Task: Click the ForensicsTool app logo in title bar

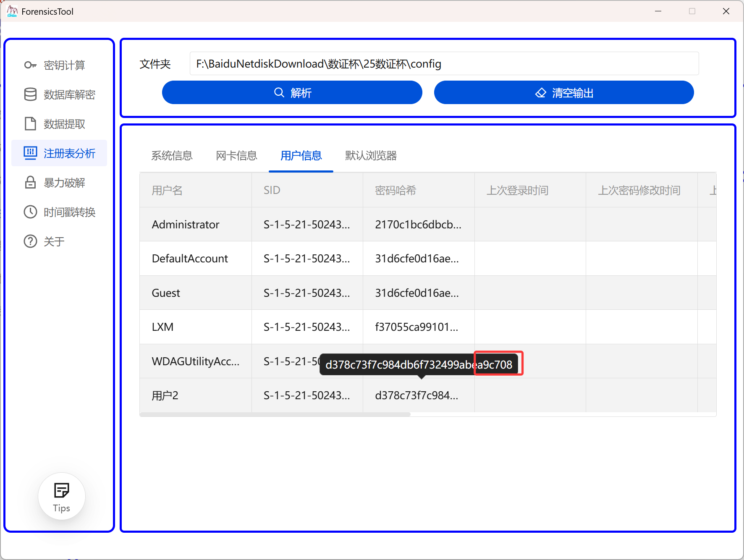Action: [x=12, y=11]
